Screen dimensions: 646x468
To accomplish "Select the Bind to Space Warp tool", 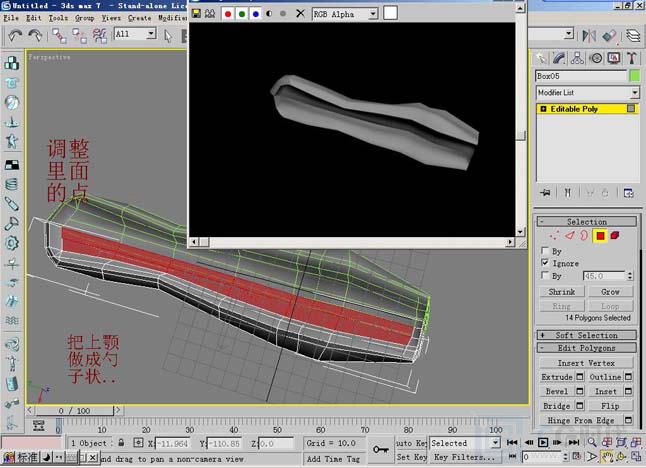I will click(100, 35).
